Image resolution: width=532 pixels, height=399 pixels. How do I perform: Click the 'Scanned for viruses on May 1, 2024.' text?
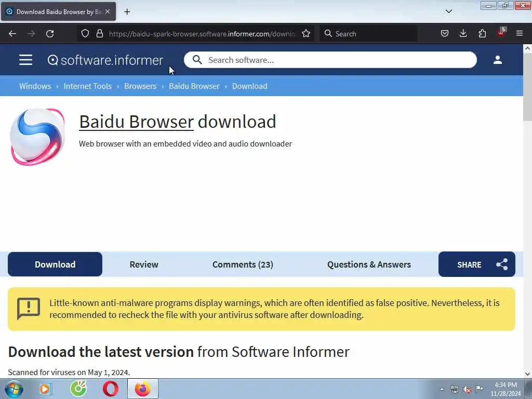(69, 372)
